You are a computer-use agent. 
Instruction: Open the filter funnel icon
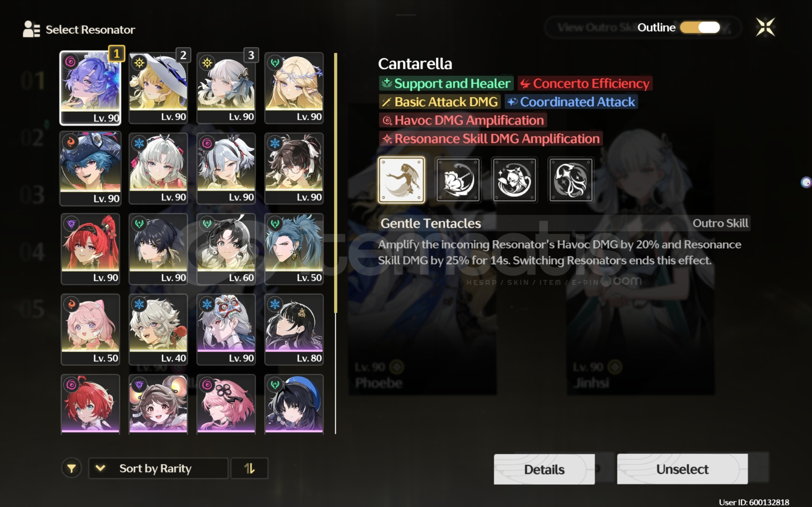tap(71, 468)
